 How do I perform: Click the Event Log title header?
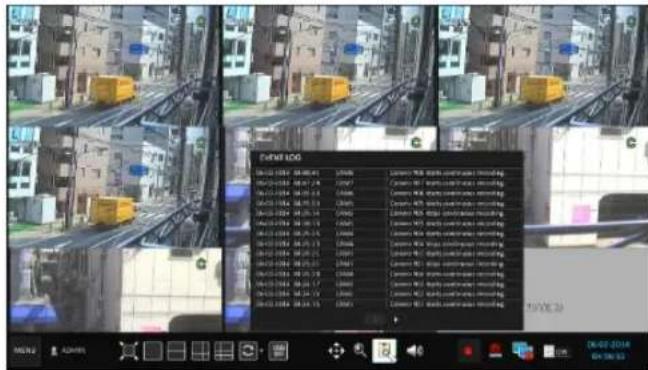[x=280, y=158]
